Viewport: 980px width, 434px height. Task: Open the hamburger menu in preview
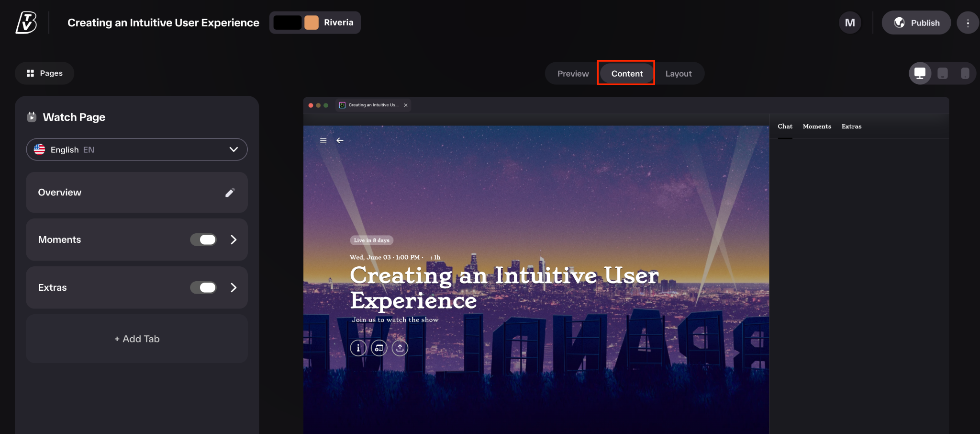[323, 141]
